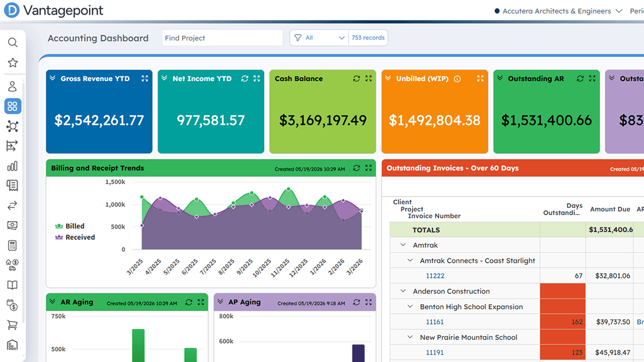Open invoice 11161 link
This screenshot has height=362, width=644.
point(435,322)
